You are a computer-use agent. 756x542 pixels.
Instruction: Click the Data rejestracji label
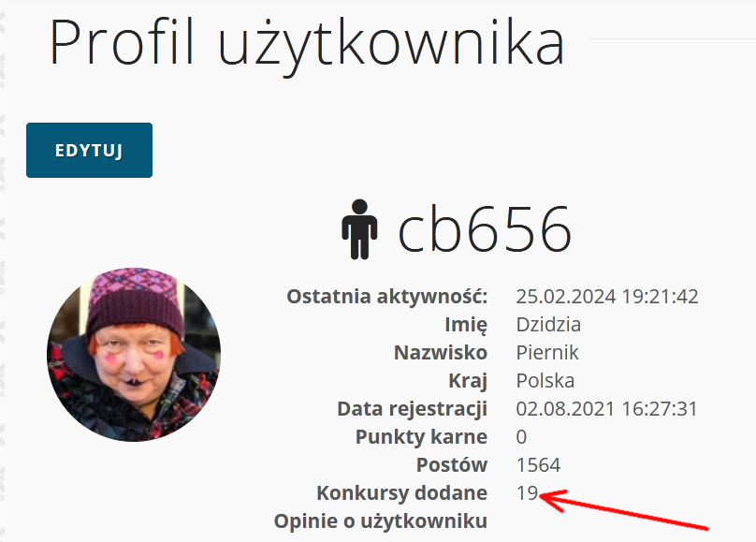pos(413,409)
